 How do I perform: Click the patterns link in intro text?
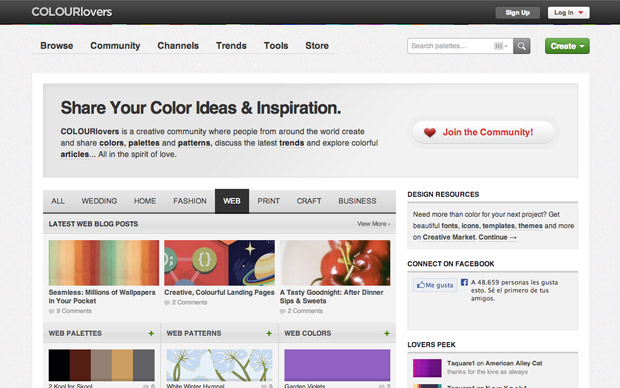click(x=195, y=143)
